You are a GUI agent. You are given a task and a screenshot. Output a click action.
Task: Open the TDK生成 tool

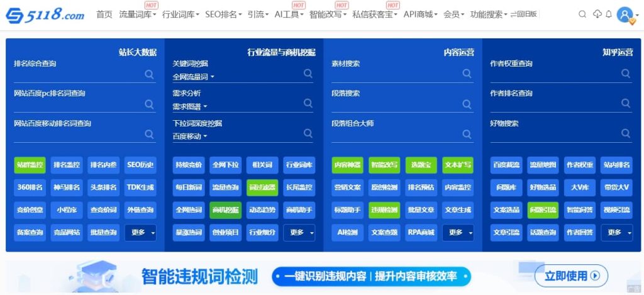(140, 187)
